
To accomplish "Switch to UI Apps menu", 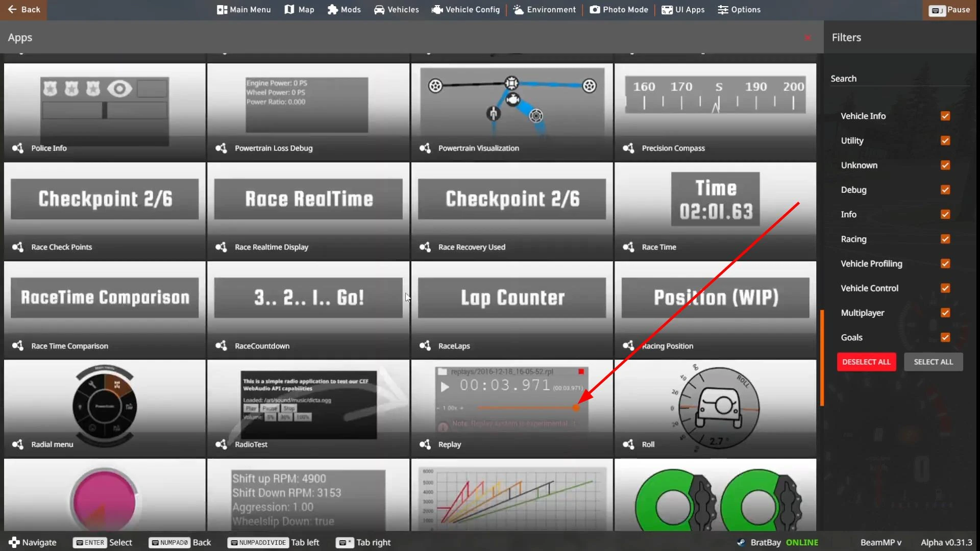I will point(683,10).
